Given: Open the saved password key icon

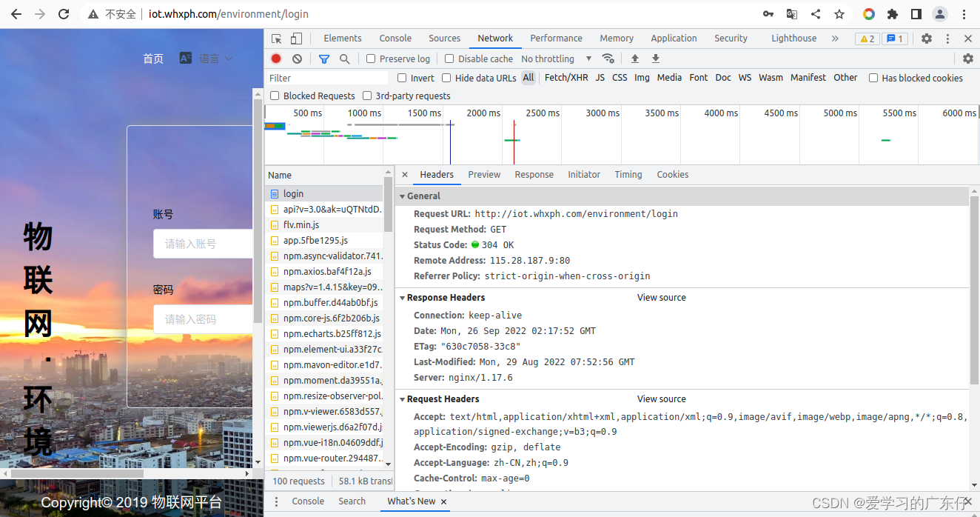Looking at the screenshot, I should [x=768, y=14].
